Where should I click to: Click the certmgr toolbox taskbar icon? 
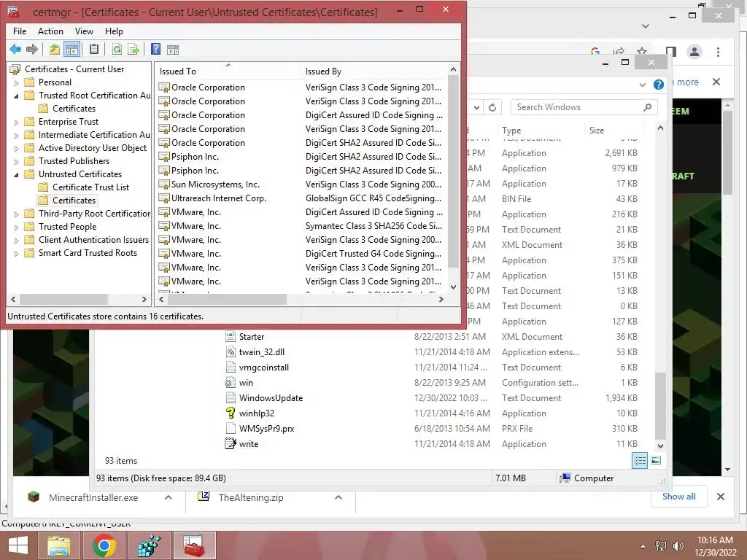pyautogui.click(x=194, y=545)
